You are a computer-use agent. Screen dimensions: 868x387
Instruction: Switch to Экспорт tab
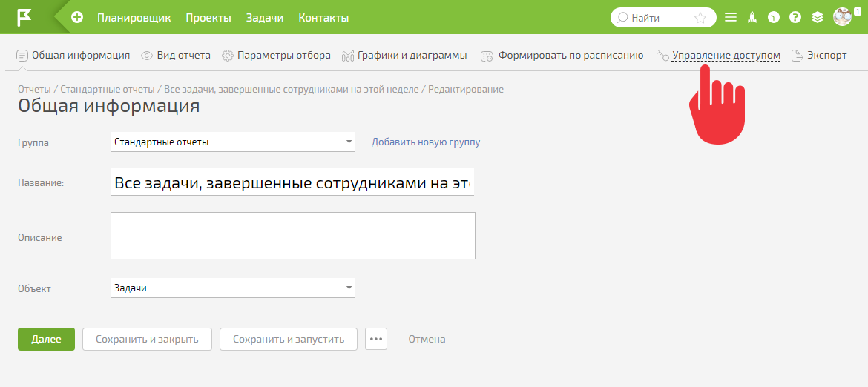pos(826,56)
